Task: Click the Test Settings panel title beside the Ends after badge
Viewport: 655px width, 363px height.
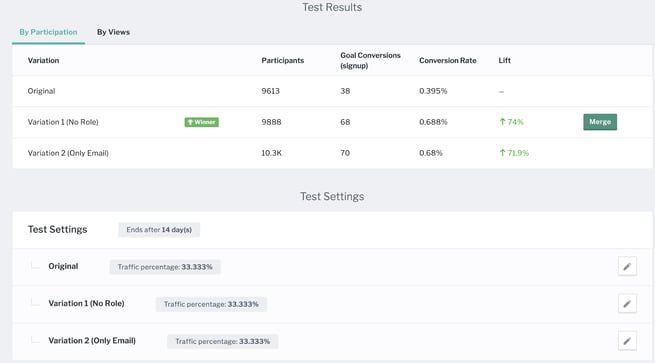Action: pos(58,229)
